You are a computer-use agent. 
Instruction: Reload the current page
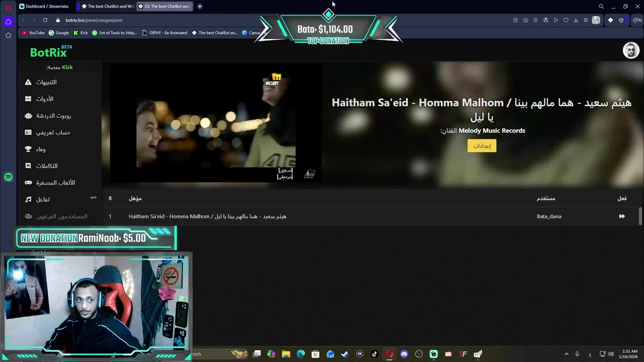point(45,20)
